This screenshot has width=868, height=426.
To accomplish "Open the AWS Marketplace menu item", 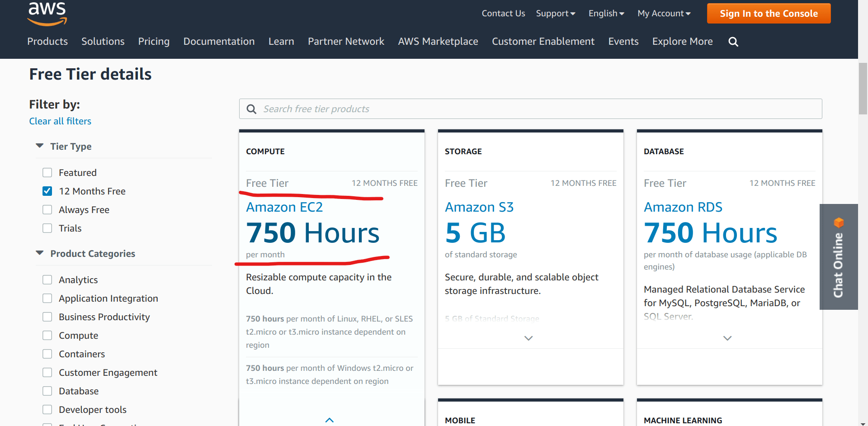I will [438, 42].
